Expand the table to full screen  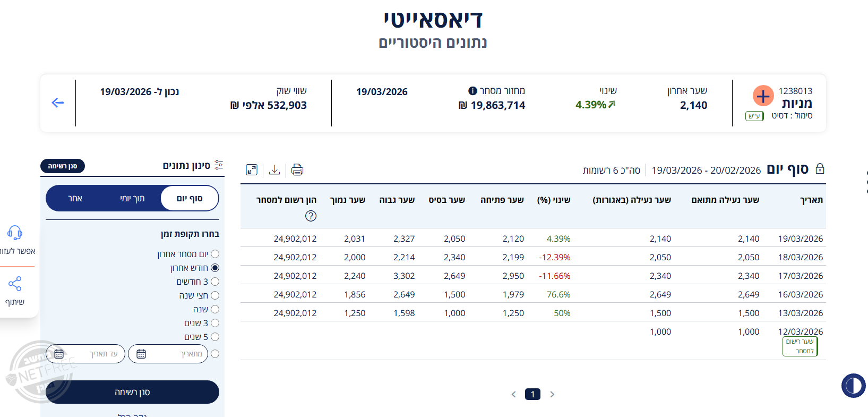tap(252, 170)
